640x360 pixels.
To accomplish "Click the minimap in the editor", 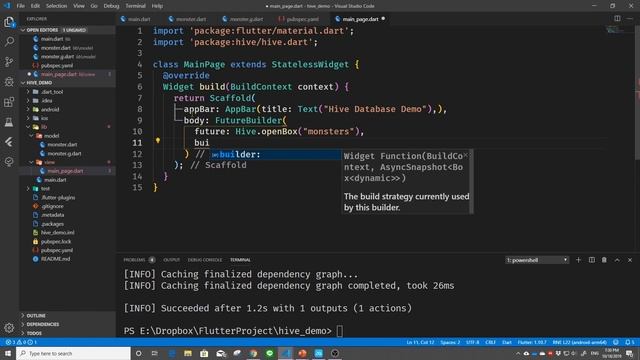I will (615, 29).
